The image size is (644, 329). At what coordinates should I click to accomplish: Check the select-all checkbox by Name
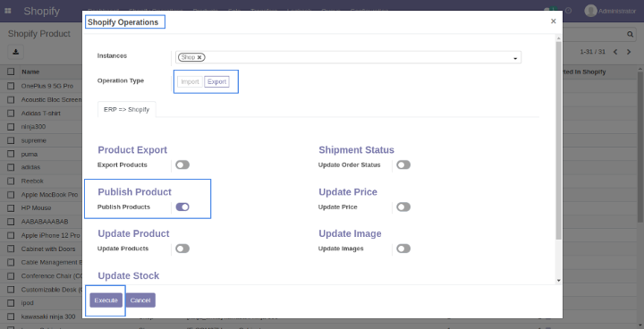click(11, 72)
